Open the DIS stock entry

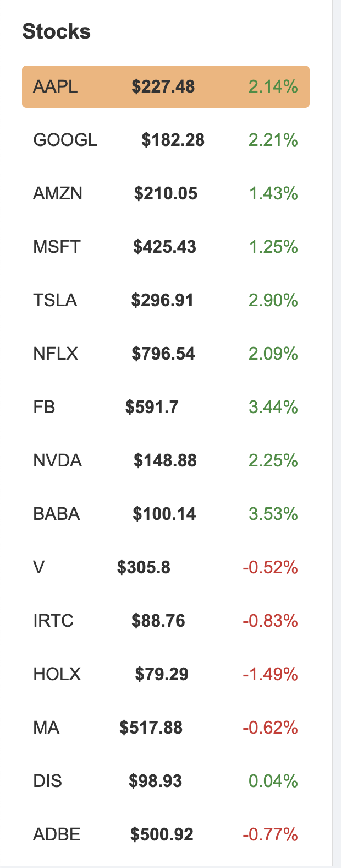pos(165,781)
